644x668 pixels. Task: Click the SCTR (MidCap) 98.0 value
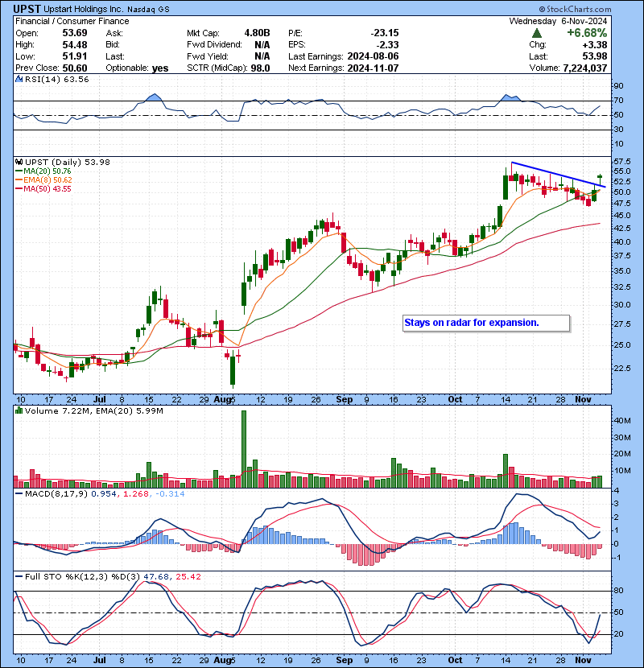tap(260, 68)
